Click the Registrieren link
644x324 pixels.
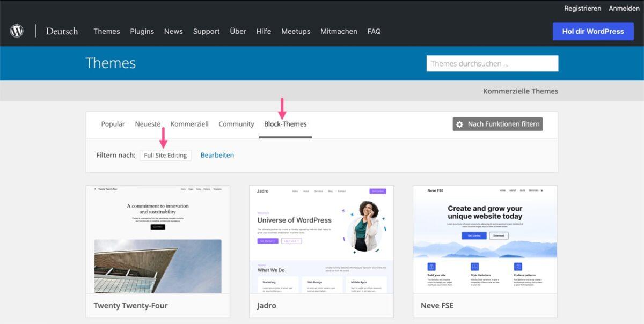pos(582,9)
